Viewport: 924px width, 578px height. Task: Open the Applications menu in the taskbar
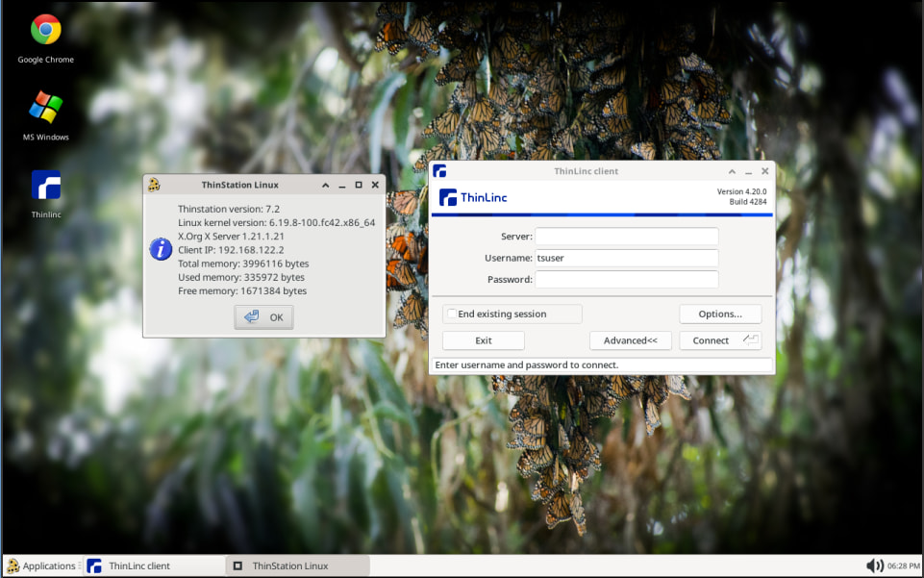[x=42, y=565]
